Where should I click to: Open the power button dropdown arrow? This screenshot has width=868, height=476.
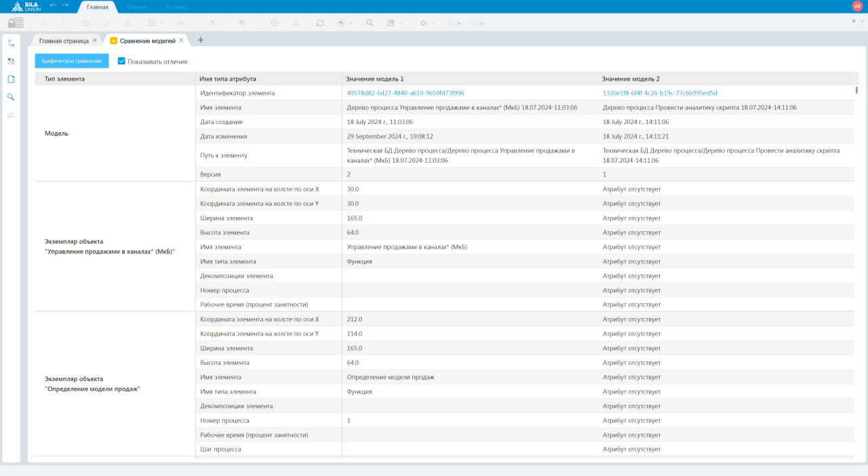point(433,22)
